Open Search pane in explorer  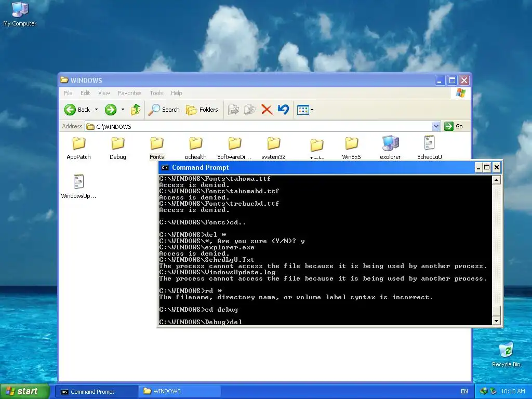(x=164, y=110)
